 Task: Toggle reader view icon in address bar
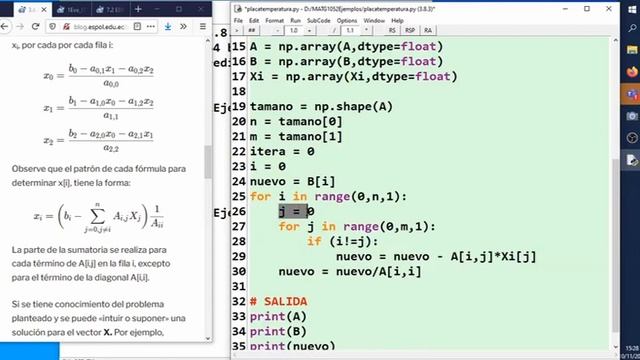coord(137,27)
